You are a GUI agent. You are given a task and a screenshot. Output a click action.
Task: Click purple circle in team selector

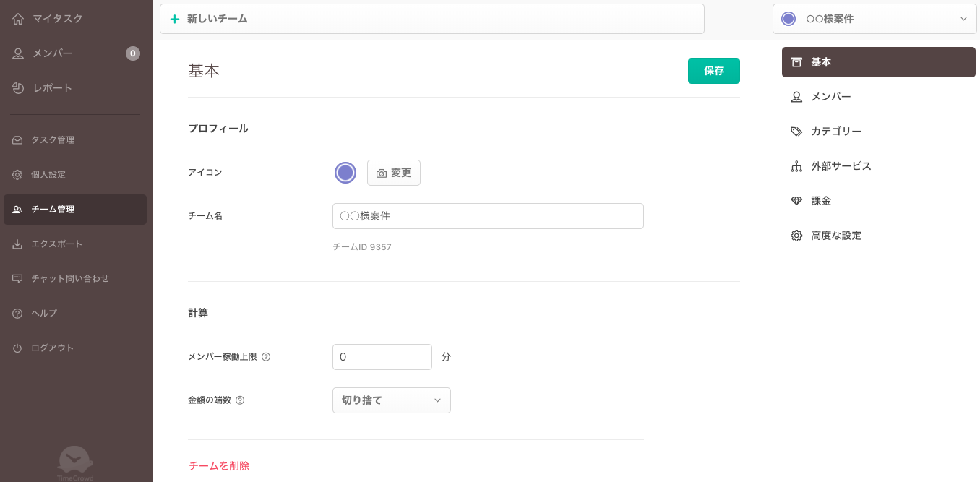pyautogui.click(x=788, y=19)
